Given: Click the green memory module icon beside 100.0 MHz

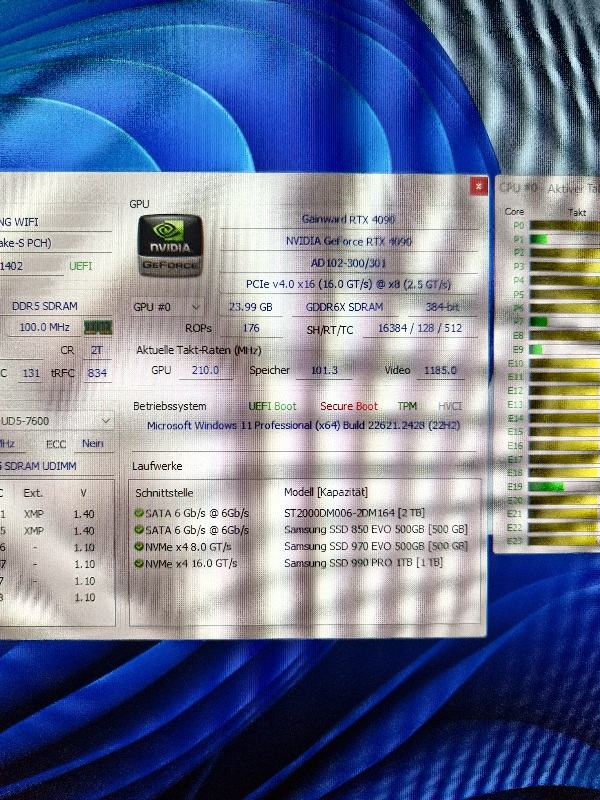Looking at the screenshot, I should click(x=98, y=327).
